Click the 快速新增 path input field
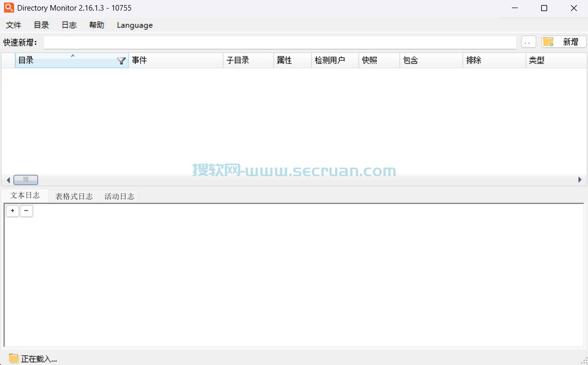 tap(280, 42)
